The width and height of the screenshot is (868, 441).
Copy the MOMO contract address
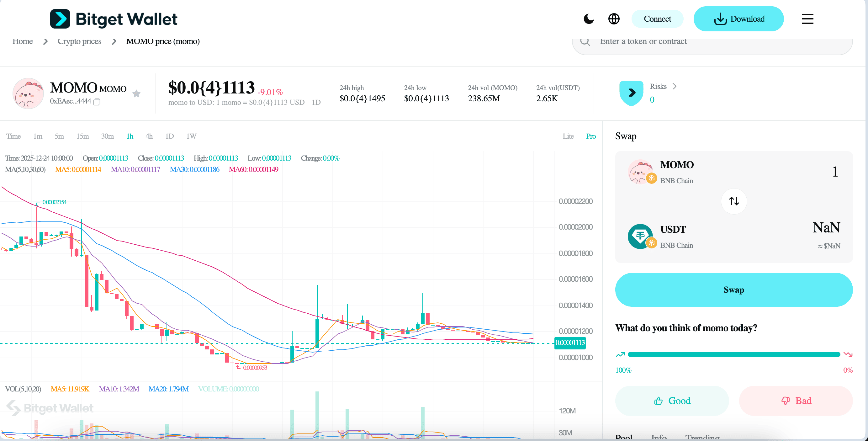pos(97,102)
